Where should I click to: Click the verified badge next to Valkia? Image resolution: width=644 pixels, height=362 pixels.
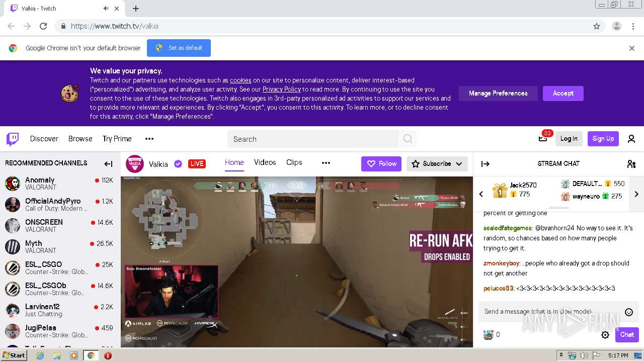178,164
